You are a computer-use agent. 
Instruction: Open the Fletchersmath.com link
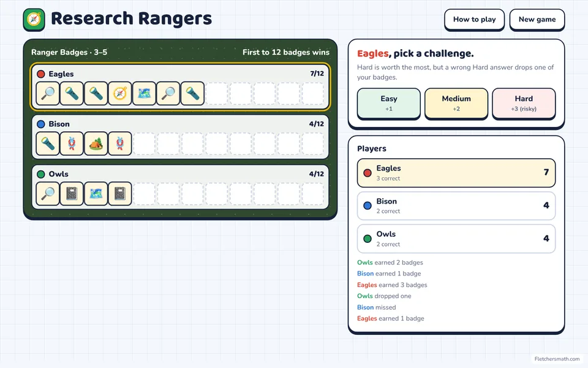click(x=557, y=359)
